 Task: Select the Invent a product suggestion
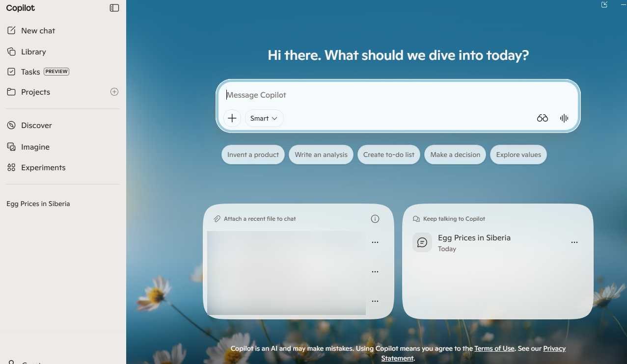click(x=253, y=155)
